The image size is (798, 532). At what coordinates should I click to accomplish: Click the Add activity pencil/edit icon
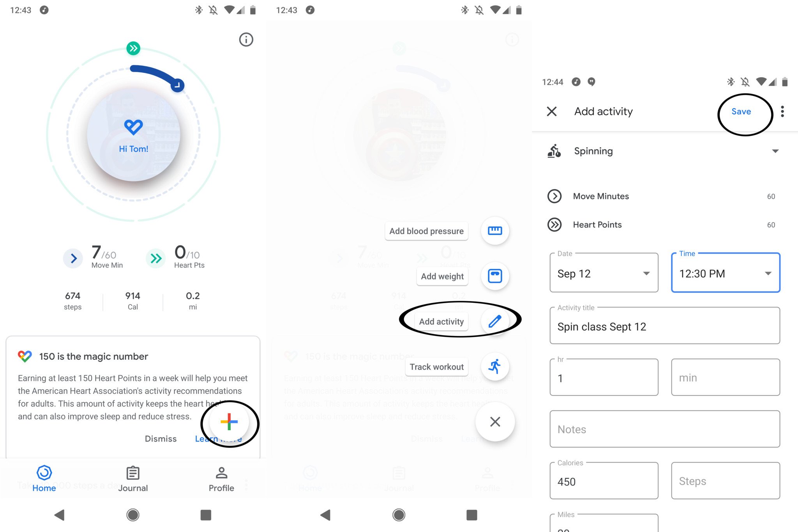(495, 321)
